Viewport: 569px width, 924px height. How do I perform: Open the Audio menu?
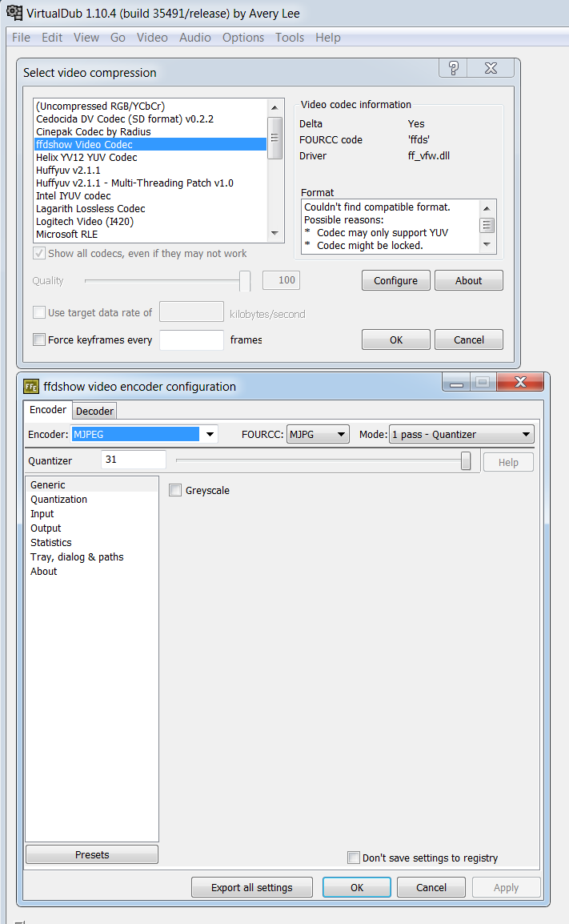[195, 38]
